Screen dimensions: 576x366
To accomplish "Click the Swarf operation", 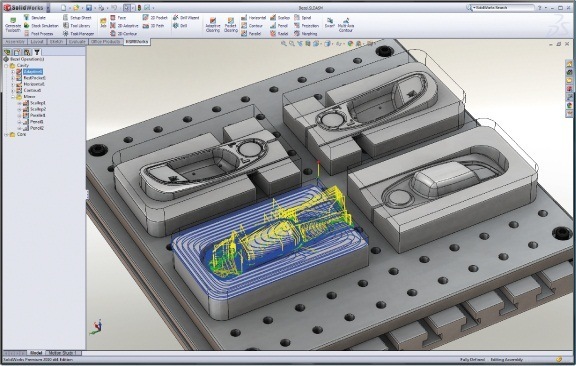I will click(x=330, y=23).
